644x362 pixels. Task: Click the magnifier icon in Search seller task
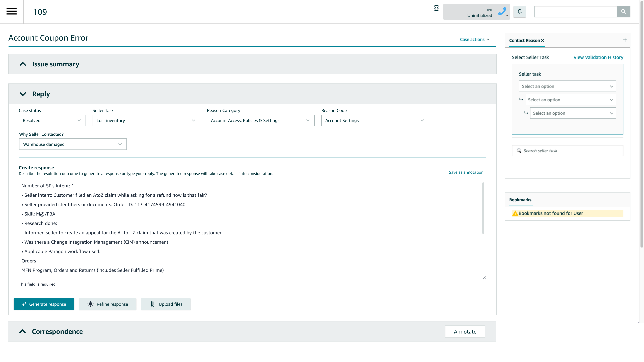pos(519,151)
